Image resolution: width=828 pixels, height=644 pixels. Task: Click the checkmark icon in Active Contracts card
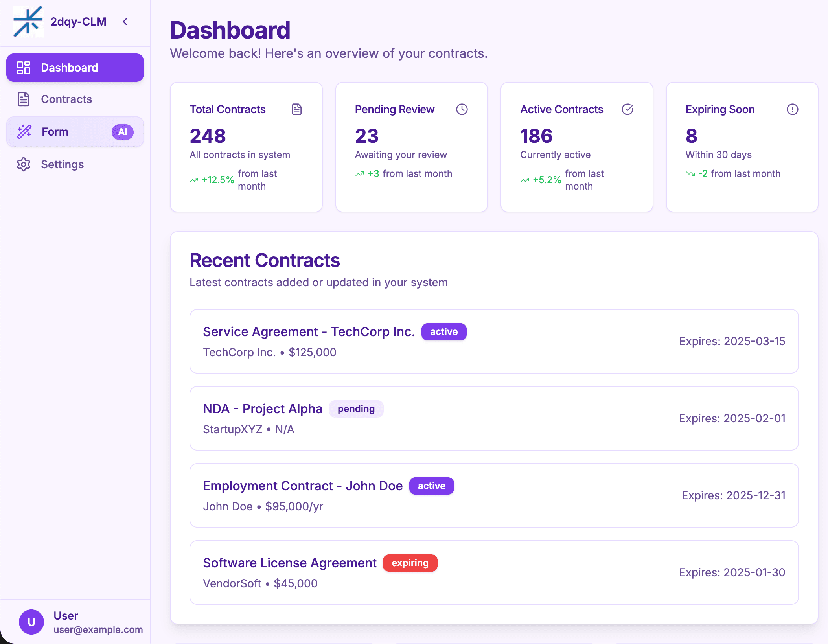tap(627, 109)
